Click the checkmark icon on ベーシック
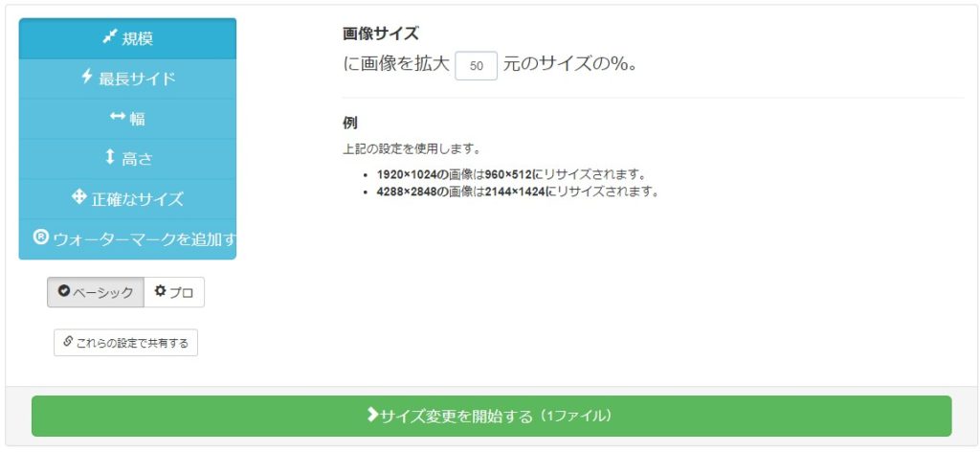The image size is (980, 452). pyautogui.click(x=63, y=291)
